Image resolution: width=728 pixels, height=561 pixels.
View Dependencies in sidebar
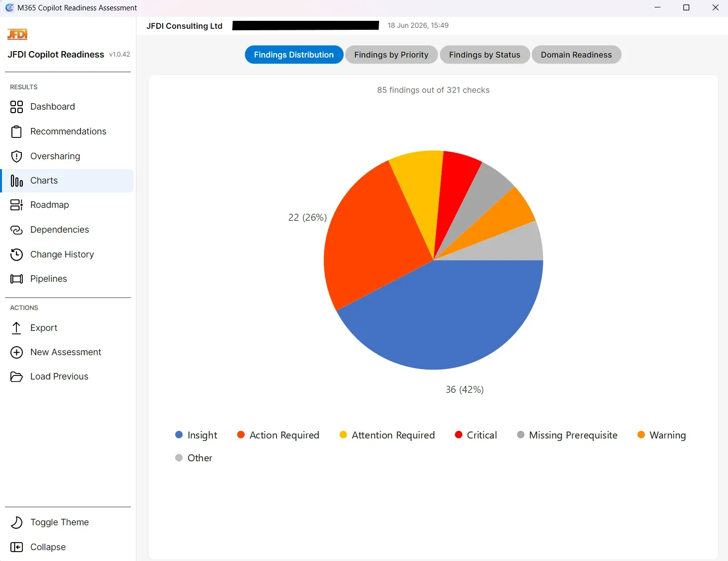point(60,230)
